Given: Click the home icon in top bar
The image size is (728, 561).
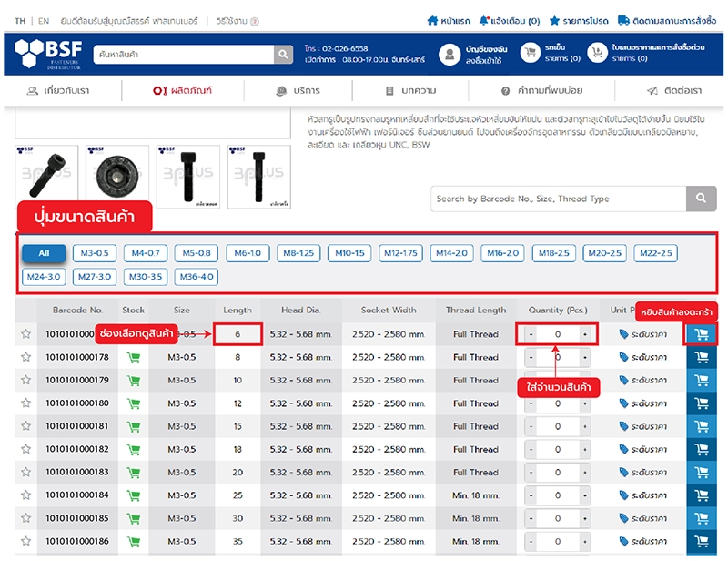Looking at the screenshot, I should 432,20.
